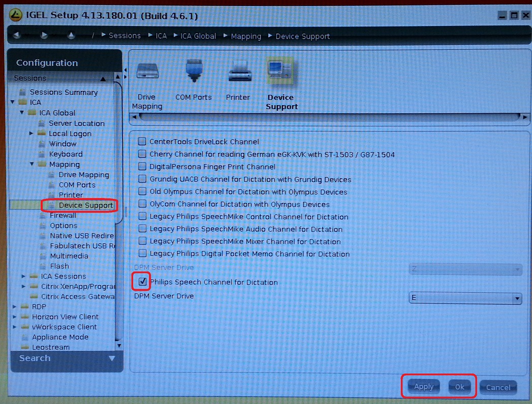
Task: Open Leostream in the tree
Action: tap(50, 347)
